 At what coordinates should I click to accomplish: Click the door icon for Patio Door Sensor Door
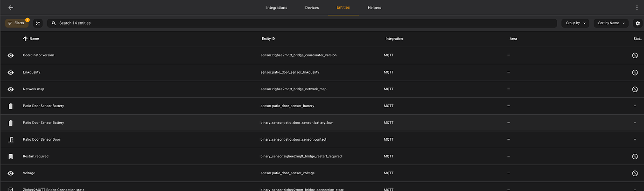tap(11, 139)
